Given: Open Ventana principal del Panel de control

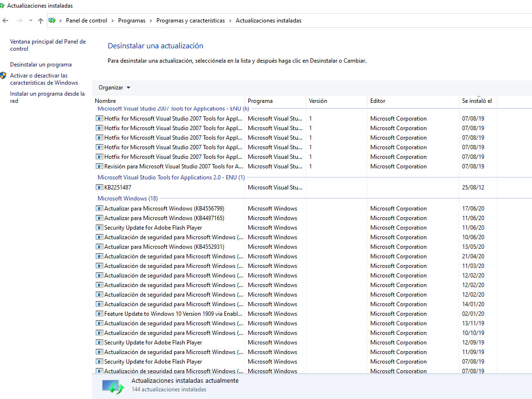Looking at the screenshot, I should tap(48, 45).
